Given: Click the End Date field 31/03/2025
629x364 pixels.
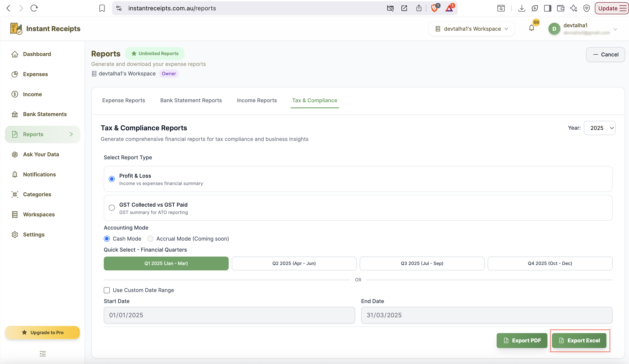Looking at the screenshot, I should pyautogui.click(x=487, y=315).
